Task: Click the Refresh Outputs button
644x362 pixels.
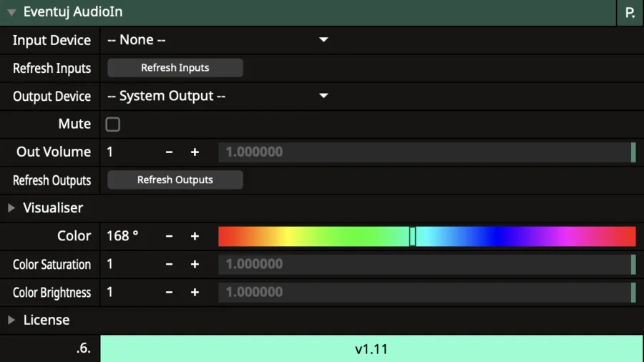Action: click(x=175, y=180)
